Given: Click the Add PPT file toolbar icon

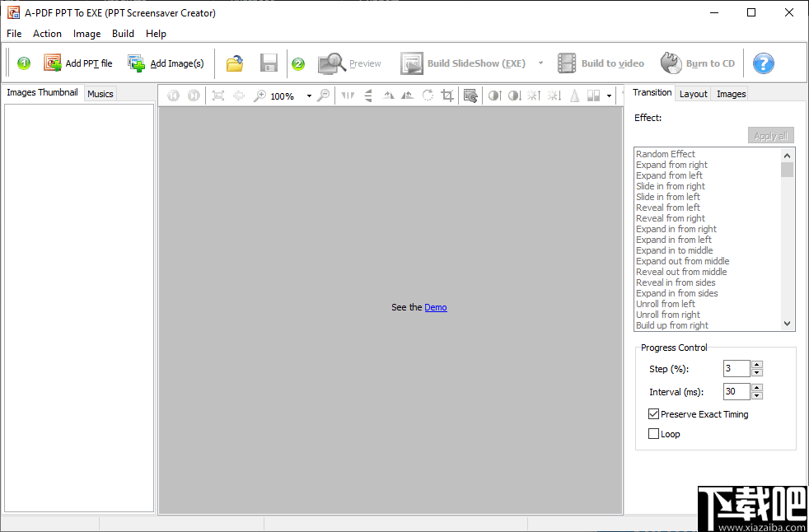Looking at the screenshot, I should tap(51, 63).
